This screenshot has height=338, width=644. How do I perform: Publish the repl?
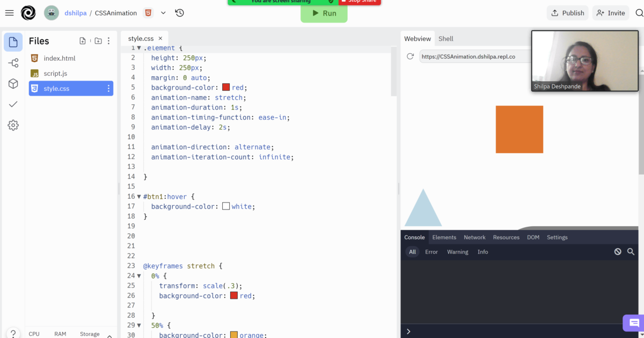(x=567, y=12)
